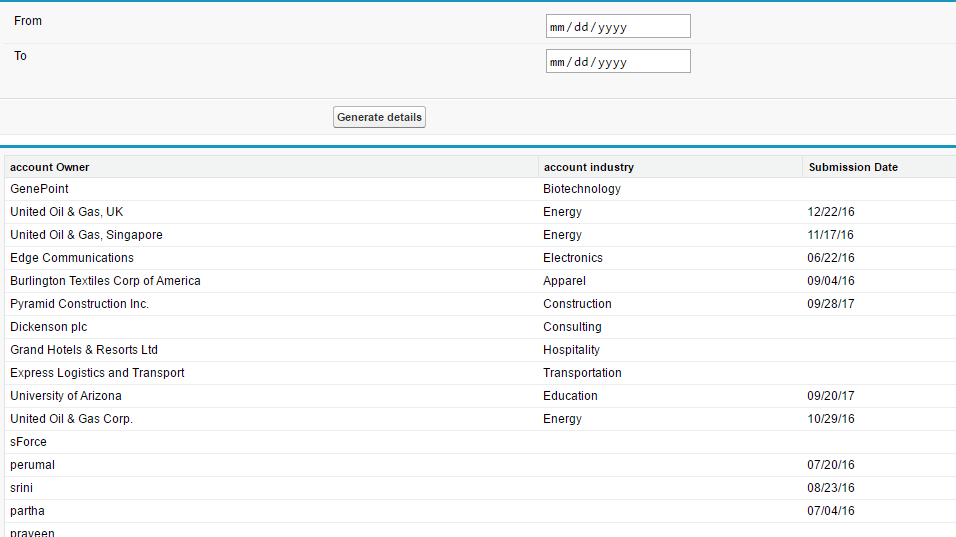Viewport: 956px width, 537px height.
Task: Click the To field label
Action: pyautogui.click(x=20, y=56)
